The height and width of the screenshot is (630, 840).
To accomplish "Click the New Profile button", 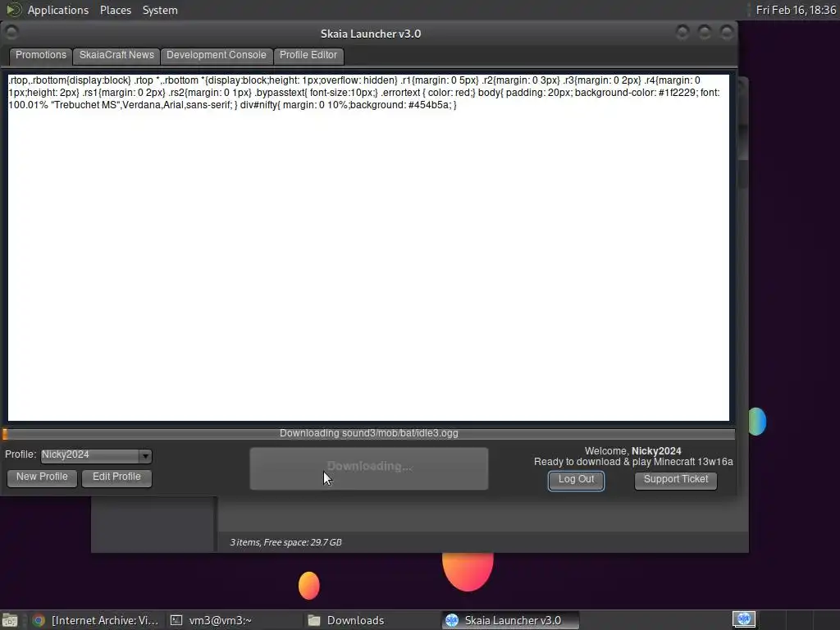I will coord(42,477).
